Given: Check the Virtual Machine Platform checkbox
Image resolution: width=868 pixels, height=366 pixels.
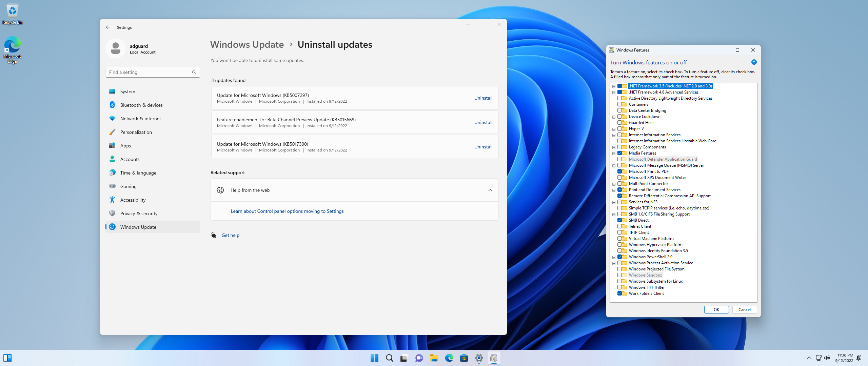Looking at the screenshot, I should tap(620, 239).
